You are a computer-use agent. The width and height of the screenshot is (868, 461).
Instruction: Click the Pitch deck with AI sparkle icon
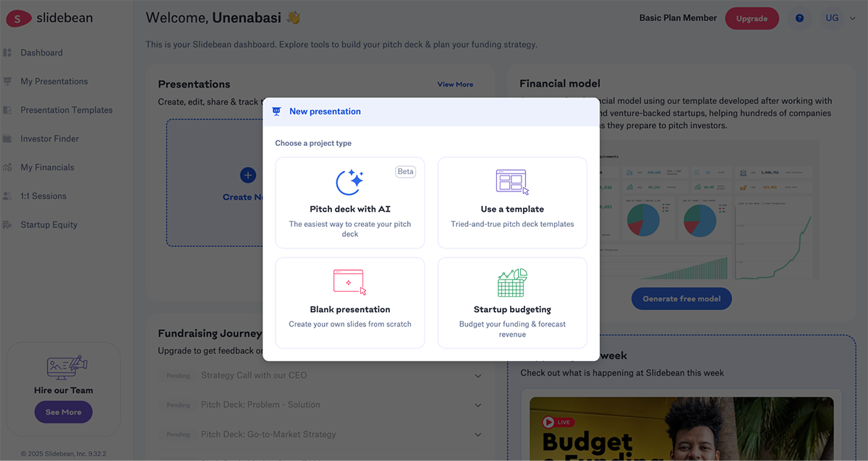point(349,182)
